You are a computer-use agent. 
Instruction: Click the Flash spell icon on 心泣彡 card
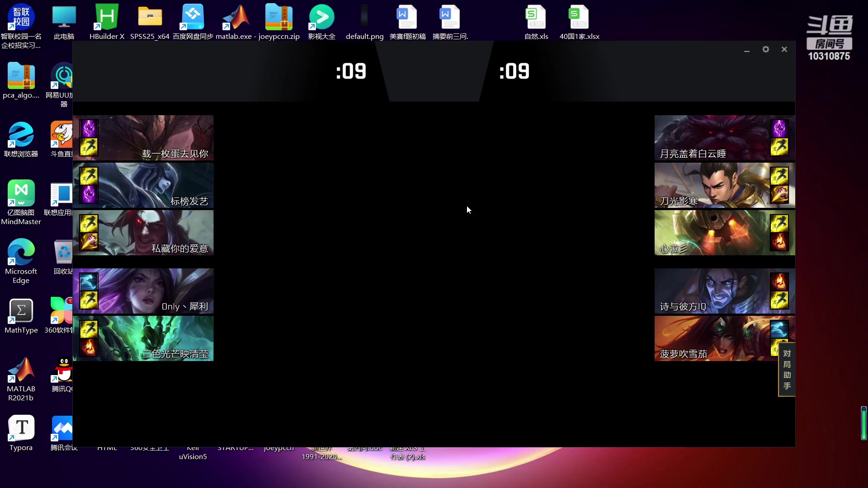(x=779, y=223)
